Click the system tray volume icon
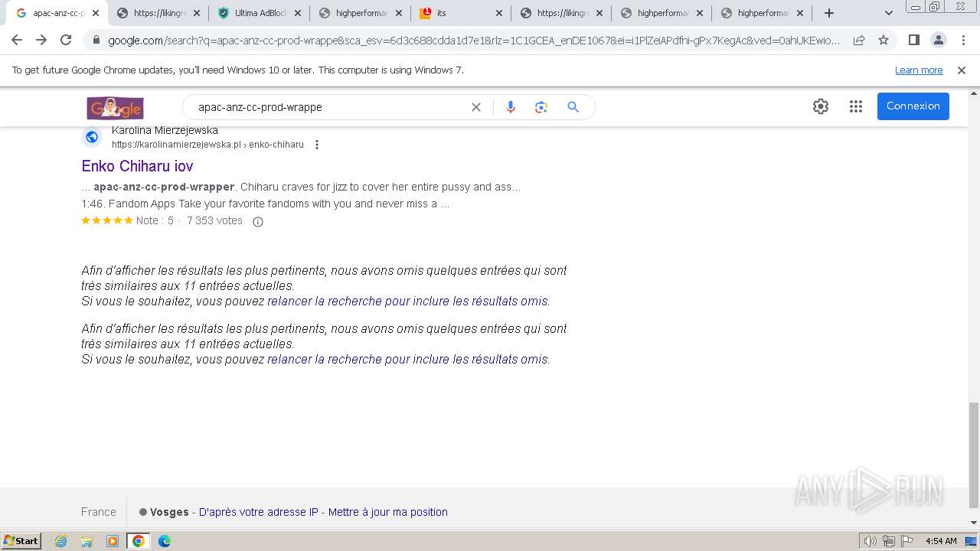Image resolution: width=980 pixels, height=551 pixels. [x=871, y=541]
